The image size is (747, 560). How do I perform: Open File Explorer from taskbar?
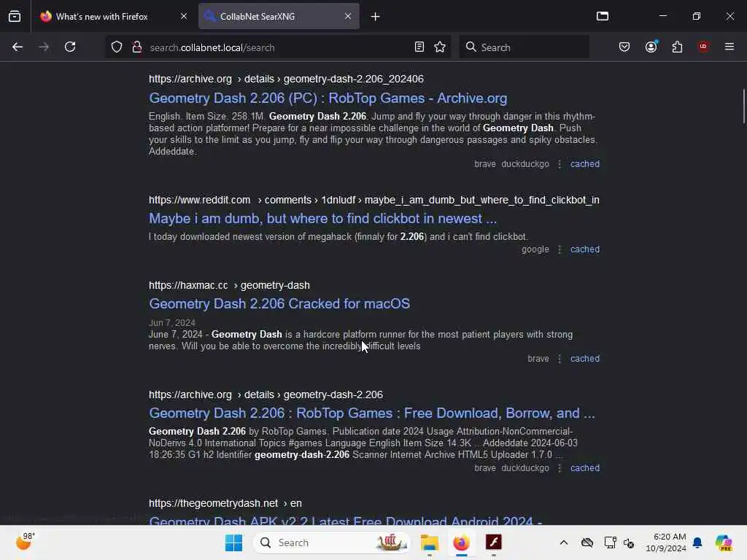coord(429,542)
